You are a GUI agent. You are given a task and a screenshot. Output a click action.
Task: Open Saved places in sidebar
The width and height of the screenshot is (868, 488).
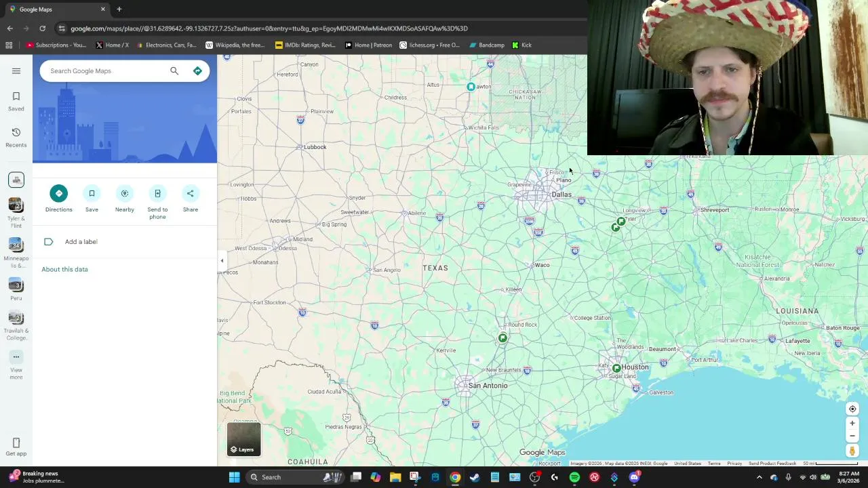point(16,101)
